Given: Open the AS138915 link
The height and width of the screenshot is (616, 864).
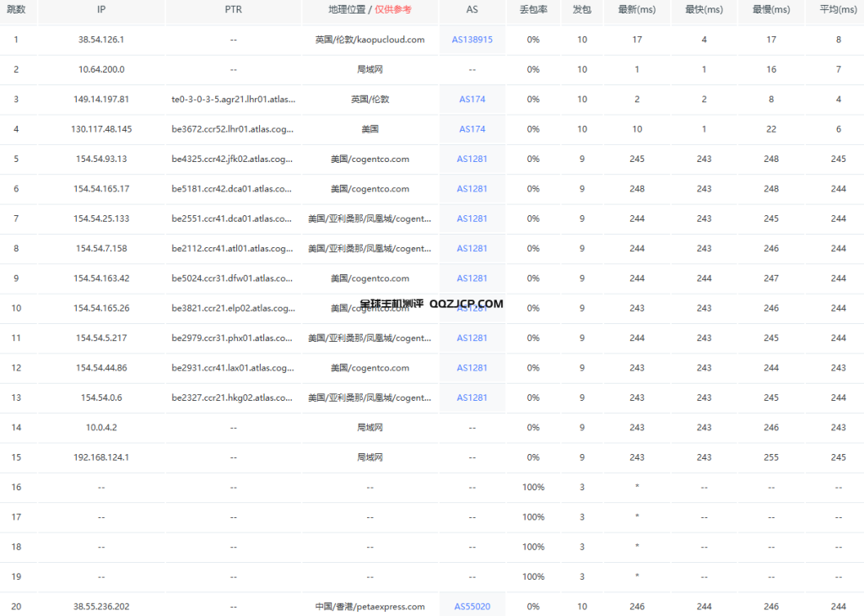Looking at the screenshot, I should [472, 40].
